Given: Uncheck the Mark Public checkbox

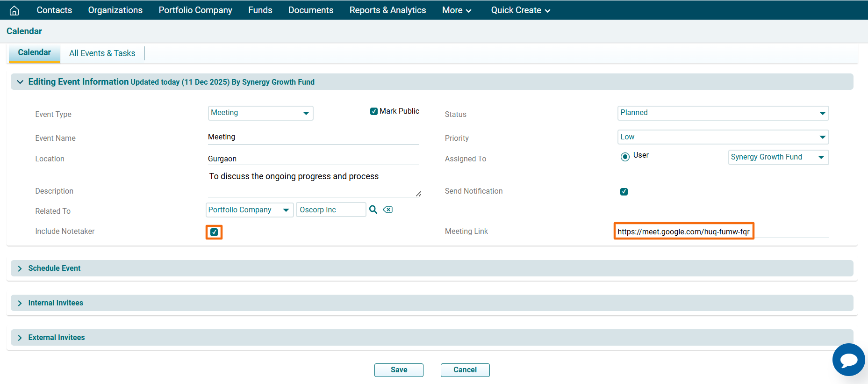Looking at the screenshot, I should point(374,111).
